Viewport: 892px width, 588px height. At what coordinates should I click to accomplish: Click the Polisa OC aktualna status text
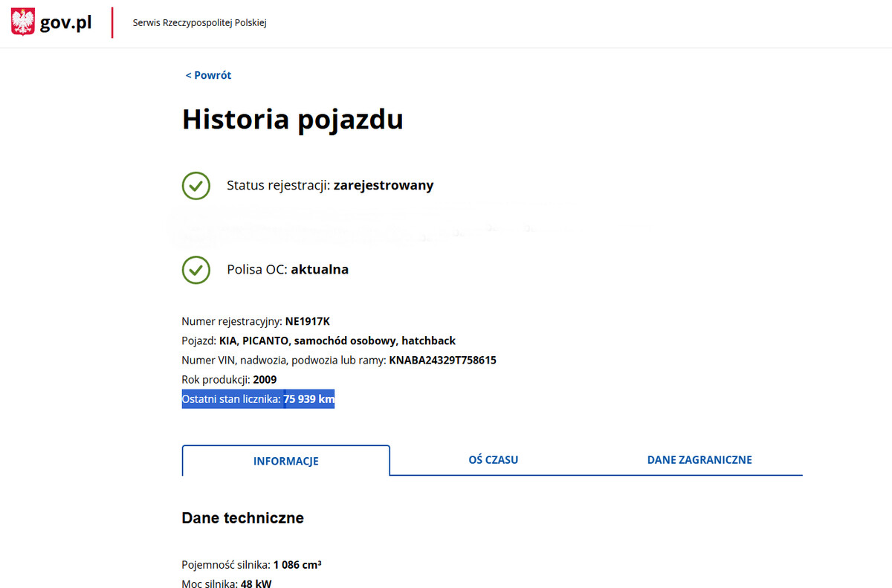pos(288,269)
